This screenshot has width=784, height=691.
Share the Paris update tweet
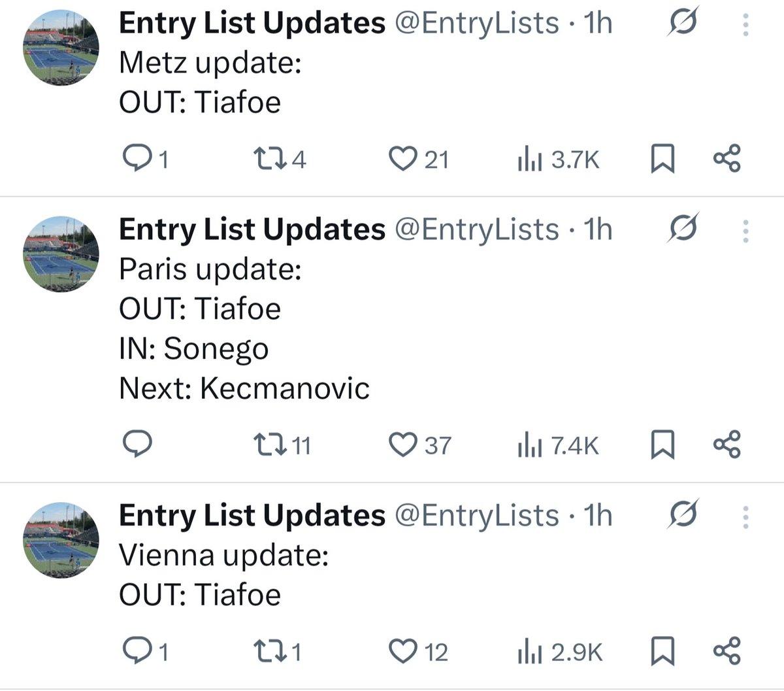coord(727,445)
